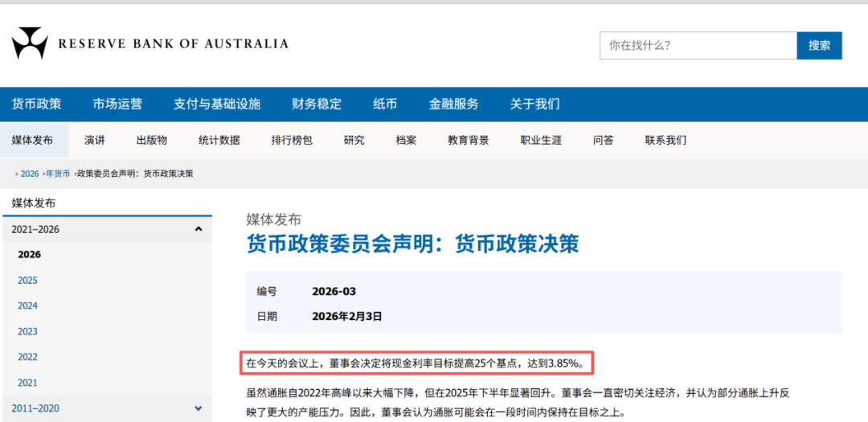Open the 货币政策 menu
This screenshot has width=868, height=422.
[36, 104]
